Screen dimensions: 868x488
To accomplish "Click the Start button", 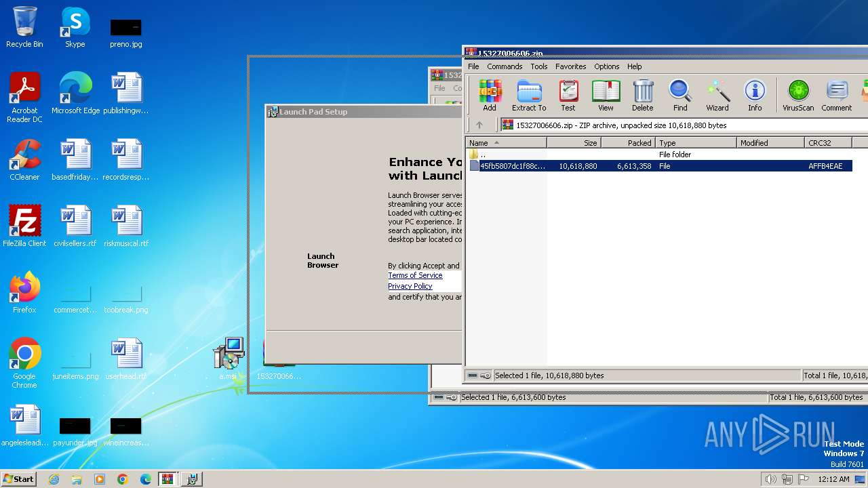I will [x=19, y=479].
